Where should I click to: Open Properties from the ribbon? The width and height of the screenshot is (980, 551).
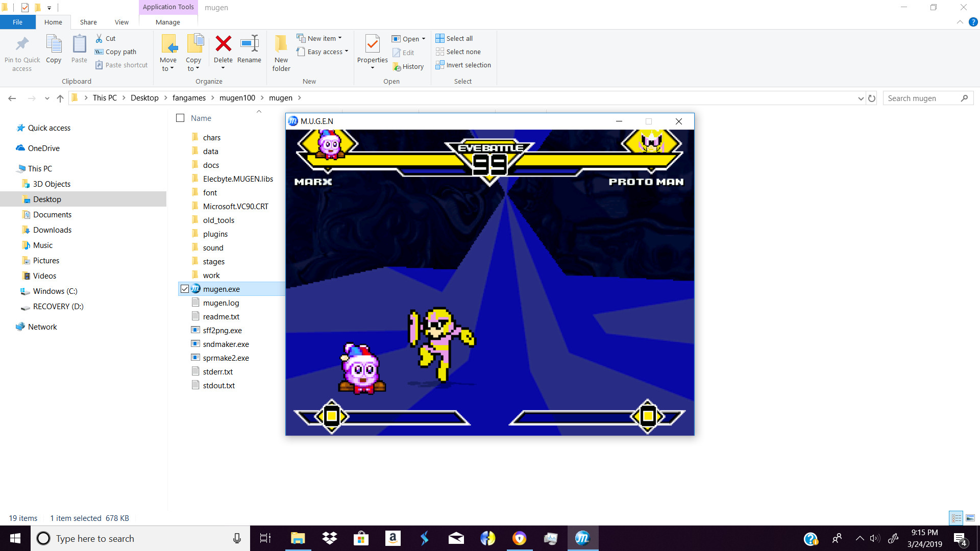372,44
